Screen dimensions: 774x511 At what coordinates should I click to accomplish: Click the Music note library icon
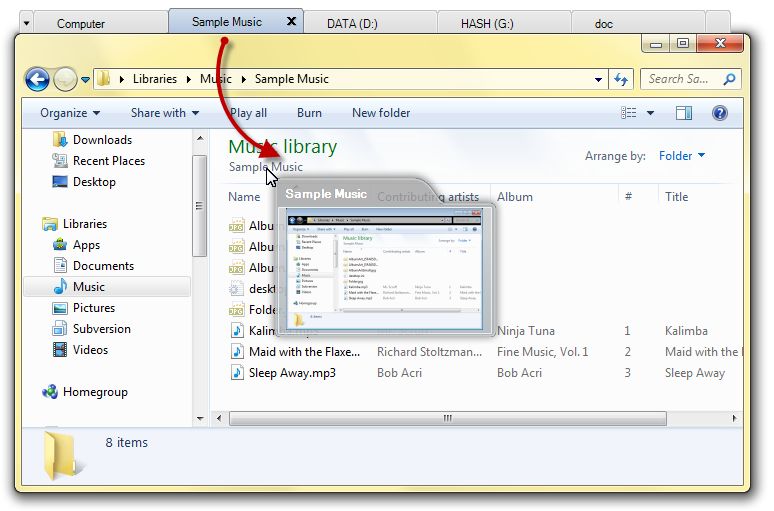click(x=60, y=286)
